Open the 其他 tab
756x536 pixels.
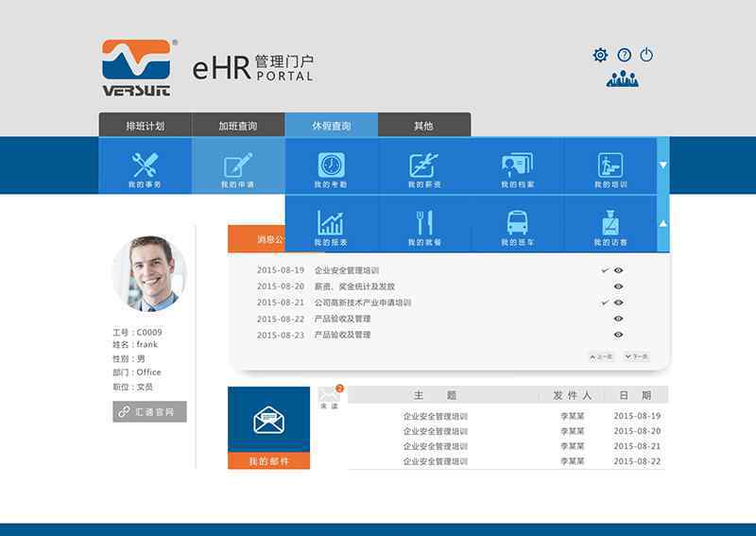tap(423, 126)
